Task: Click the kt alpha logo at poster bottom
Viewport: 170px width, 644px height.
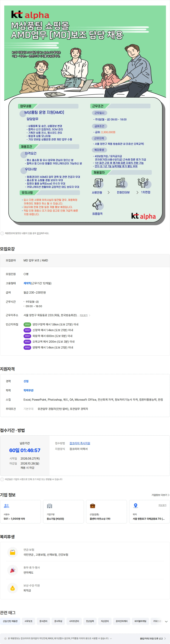Action: point(144,216)
